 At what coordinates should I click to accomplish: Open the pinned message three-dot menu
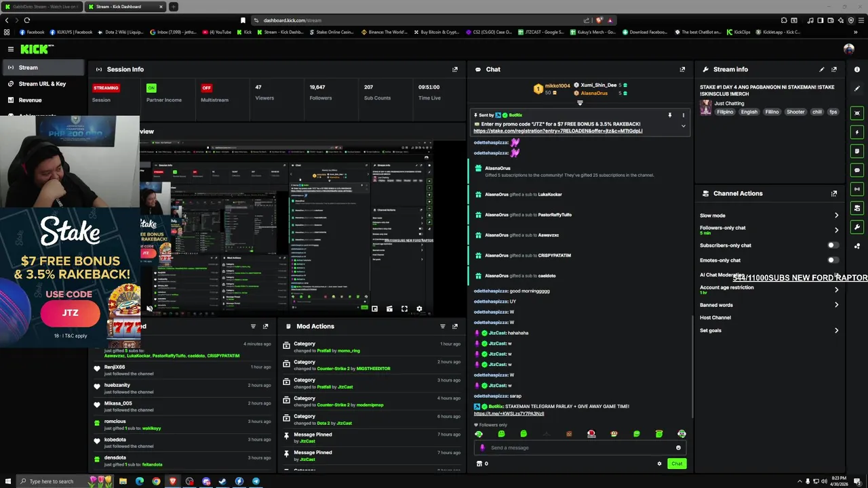tap(683, 115)
